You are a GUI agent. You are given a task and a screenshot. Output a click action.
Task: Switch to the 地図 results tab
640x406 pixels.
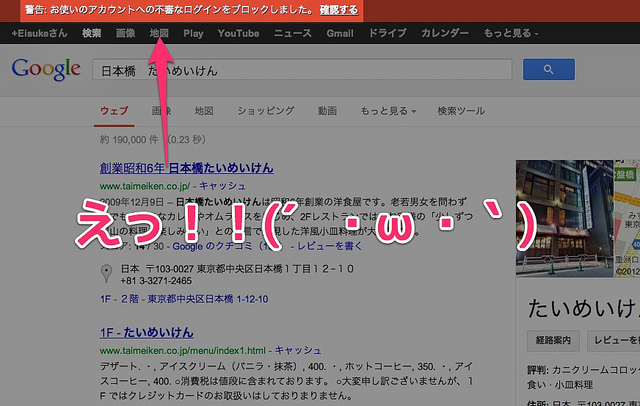[204, 111]
